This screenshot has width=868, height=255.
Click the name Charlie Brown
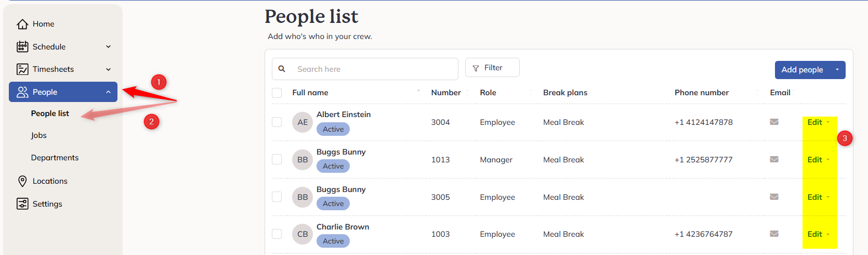pyautogui.click(x=343, y=227)
